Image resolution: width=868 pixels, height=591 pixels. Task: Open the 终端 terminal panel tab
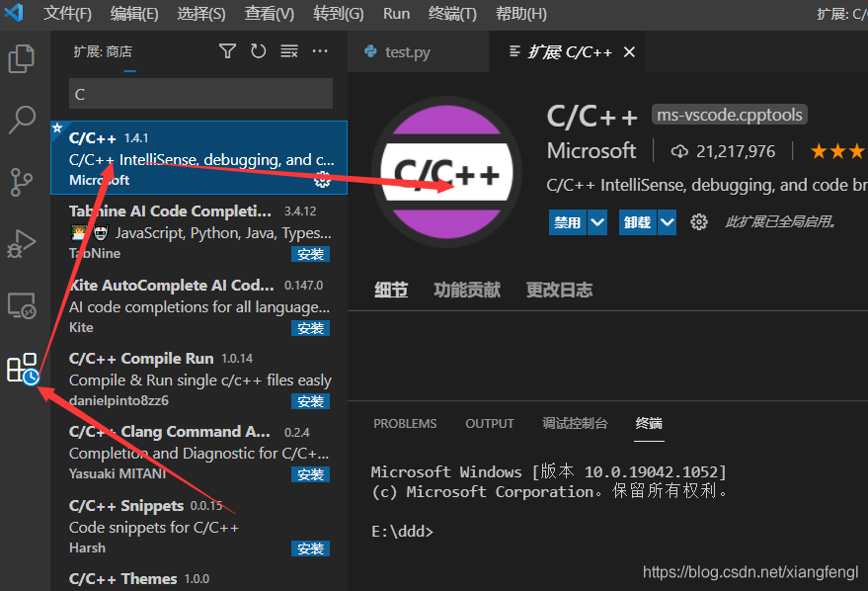click(x=649, y=424)
